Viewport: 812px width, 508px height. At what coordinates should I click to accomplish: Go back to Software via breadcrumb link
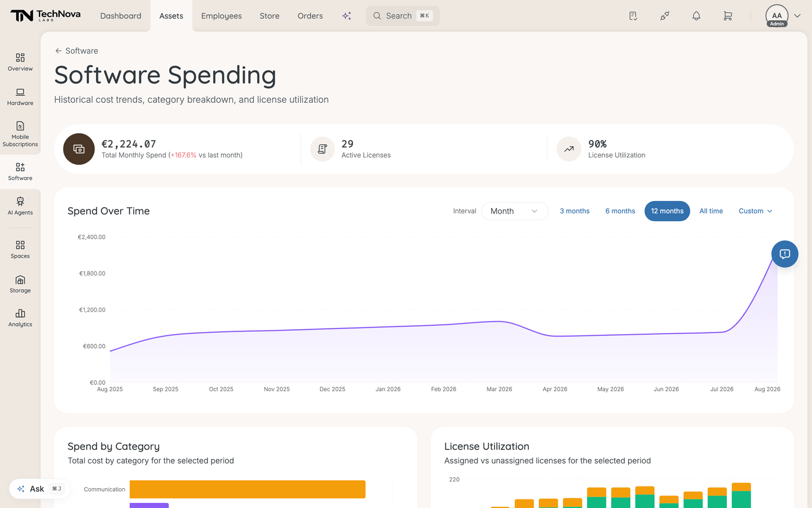[x=76, y=51]
